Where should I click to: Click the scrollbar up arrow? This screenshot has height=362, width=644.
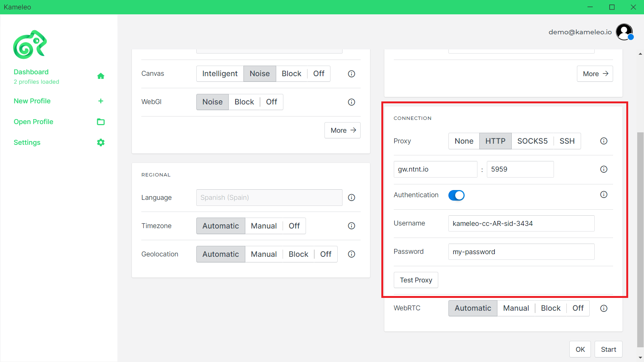(640, 54)
